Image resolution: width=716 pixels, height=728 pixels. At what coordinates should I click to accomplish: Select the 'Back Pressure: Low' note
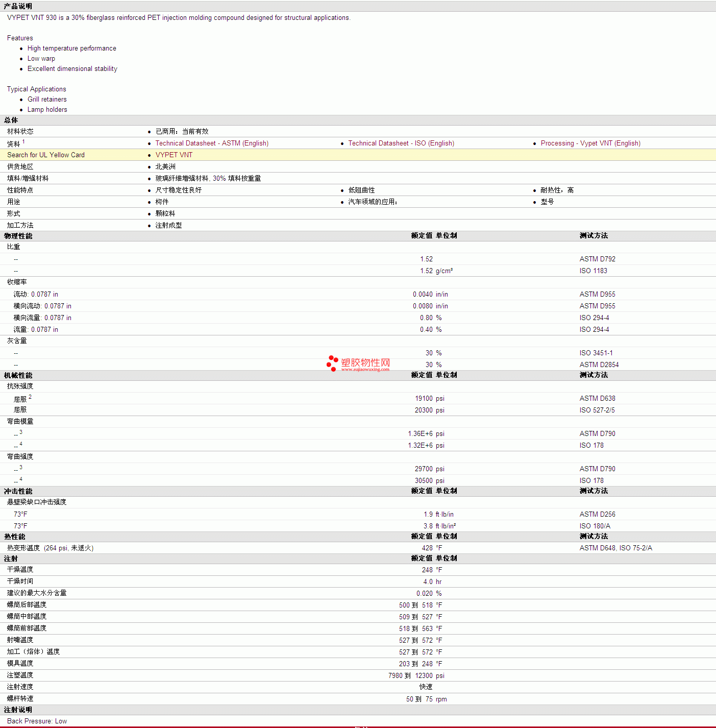click(37, 721)
